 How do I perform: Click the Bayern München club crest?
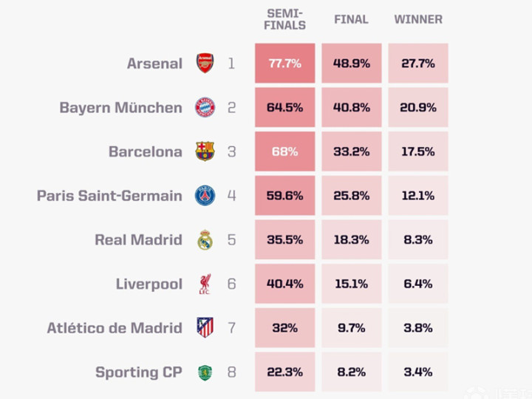[205, 108]
